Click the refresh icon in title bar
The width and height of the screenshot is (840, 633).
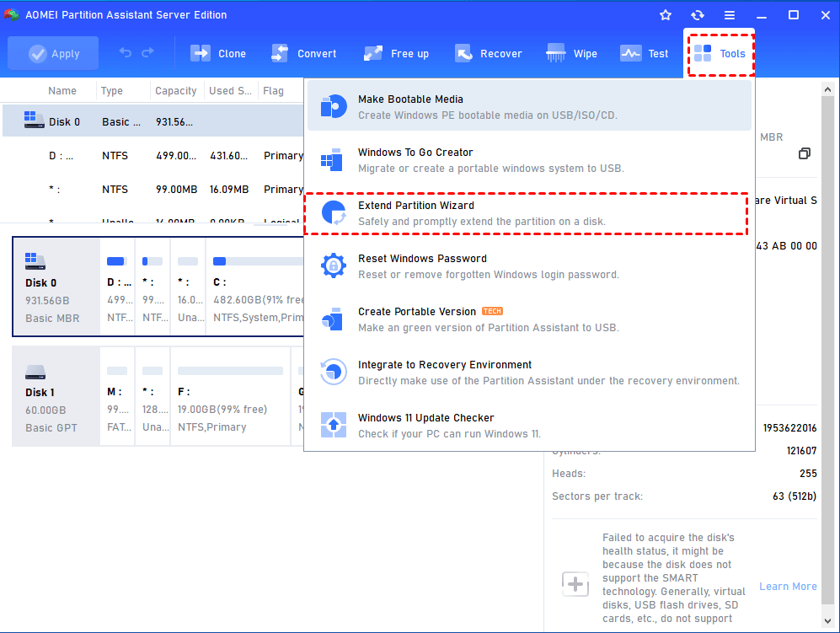(698, 15)
